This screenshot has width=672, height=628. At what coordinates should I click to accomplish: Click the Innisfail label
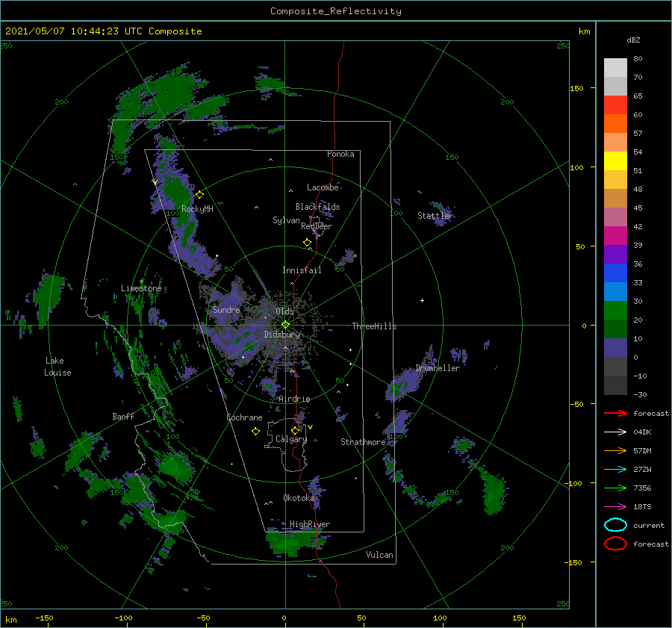point(302,270)
